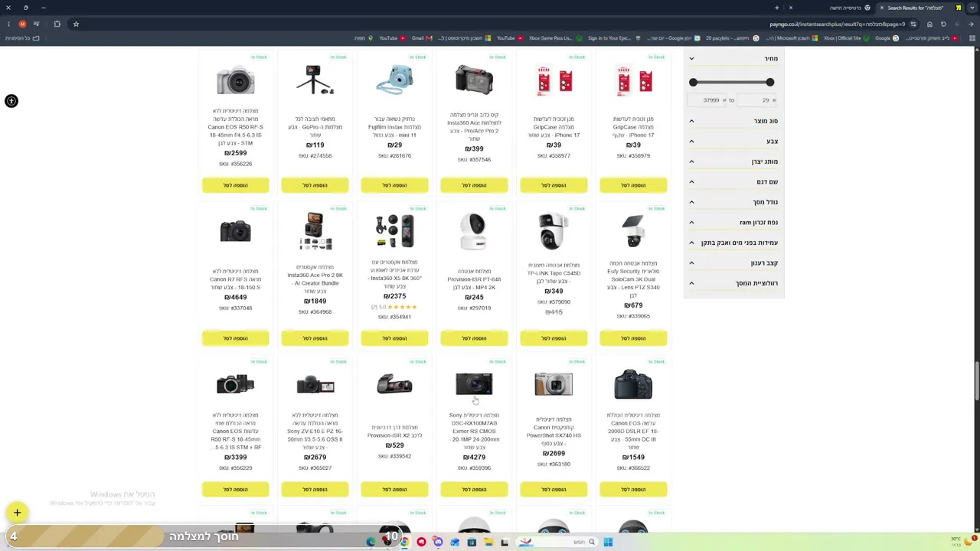Viewport: 980px width, 551px height.
Task: Click the right handle of the price slider
Action: (769, 82)
